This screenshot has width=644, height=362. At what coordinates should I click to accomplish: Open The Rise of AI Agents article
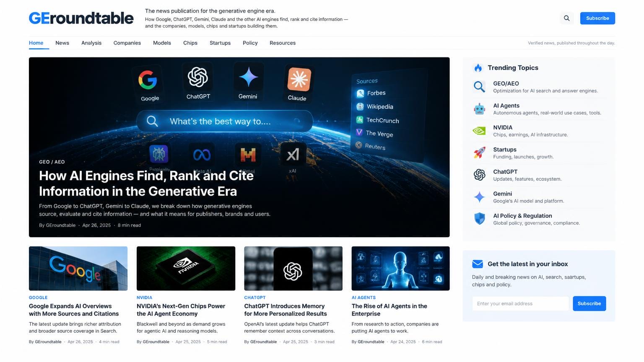pos(389,310)
